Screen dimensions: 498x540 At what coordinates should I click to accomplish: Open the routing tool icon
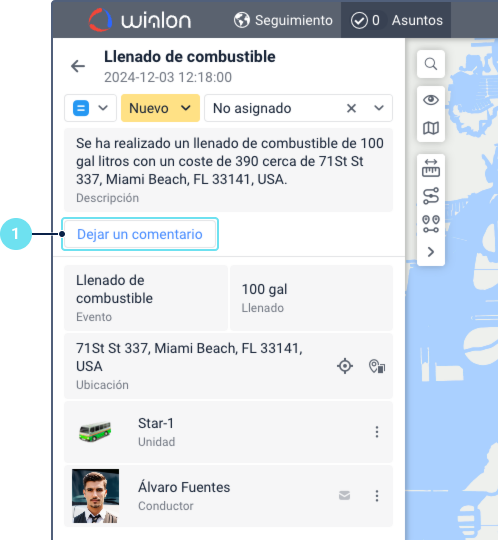(430, 196)
